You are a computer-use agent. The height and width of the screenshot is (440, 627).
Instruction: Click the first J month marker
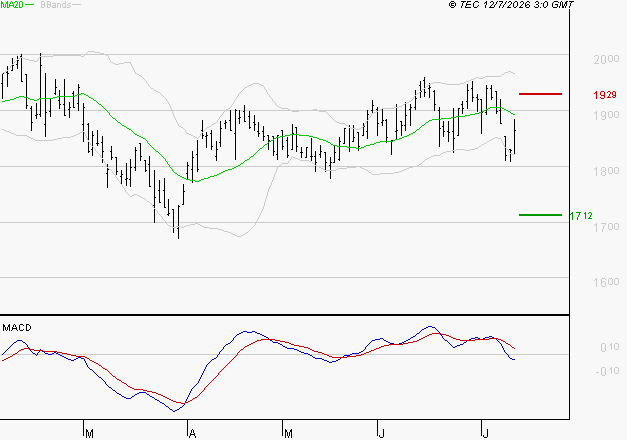(382, 434)
